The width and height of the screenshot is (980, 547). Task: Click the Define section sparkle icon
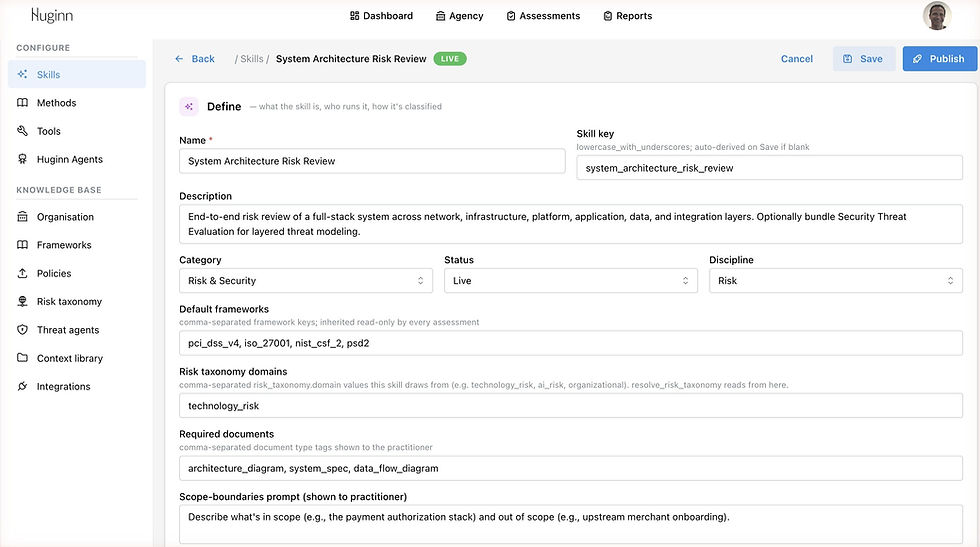(x=189, y=106)
